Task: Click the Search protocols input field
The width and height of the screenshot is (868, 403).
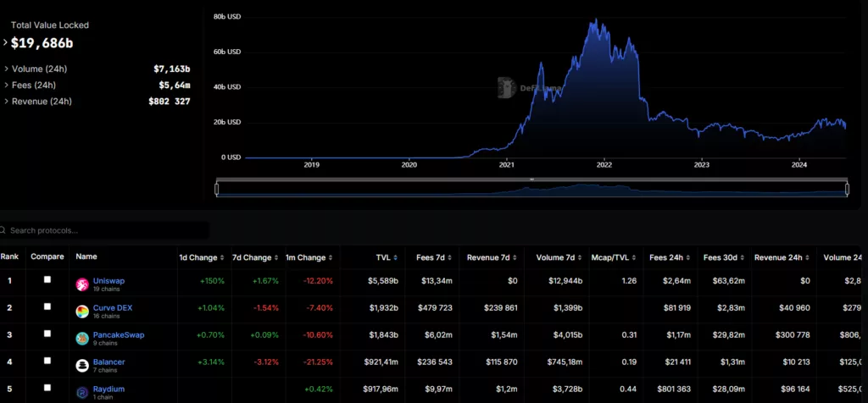Action: [x=104, y=230]
